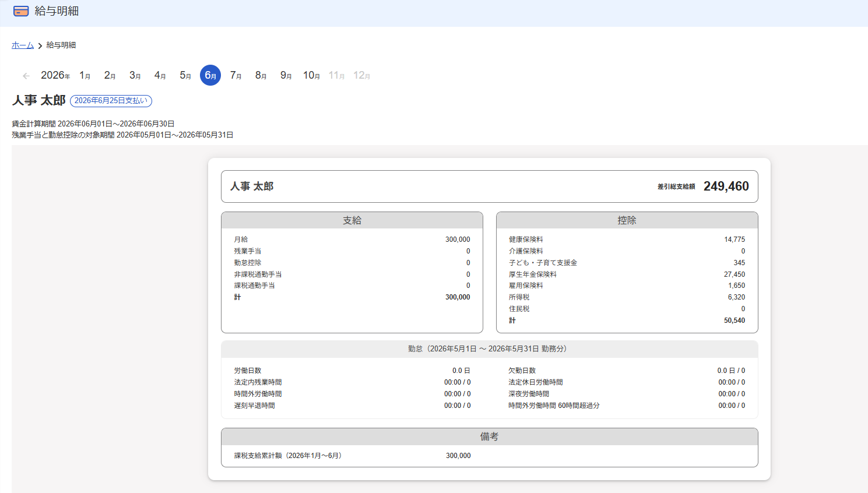Click the 法定休日労働時間 row label
Image resolution: width=868 pixels, height=493 pixels.
535,382
